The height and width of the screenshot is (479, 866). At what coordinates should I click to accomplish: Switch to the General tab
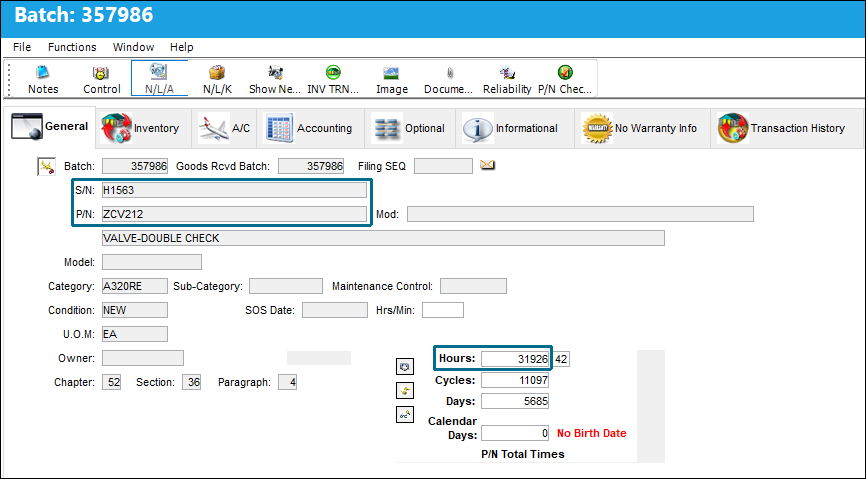pyautogui.click(x=50, y=127)
